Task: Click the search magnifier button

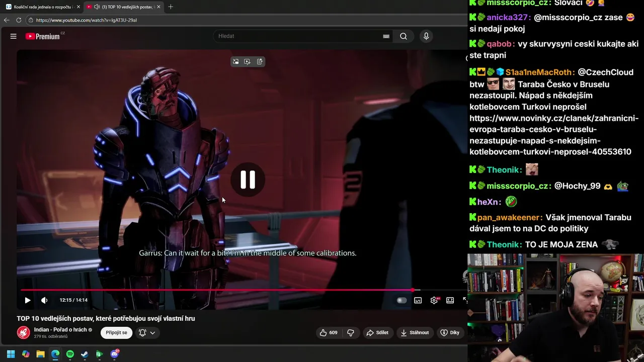Action: 404,36
